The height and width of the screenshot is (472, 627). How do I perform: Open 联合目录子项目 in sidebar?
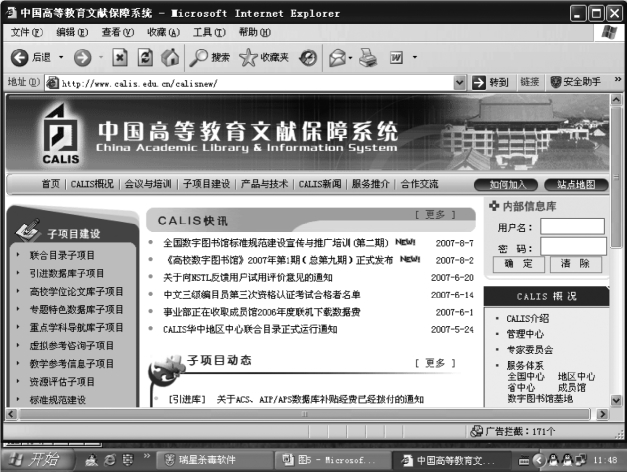point(62,256)
